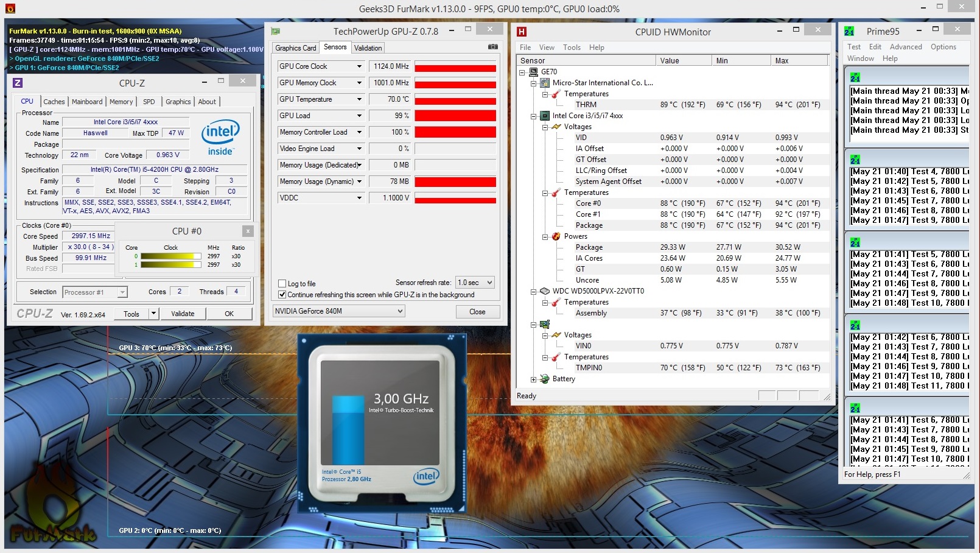980x553 pixels.
Task: Click the CPU-Z Tools dropdown arrow
Action: (153, 314)
